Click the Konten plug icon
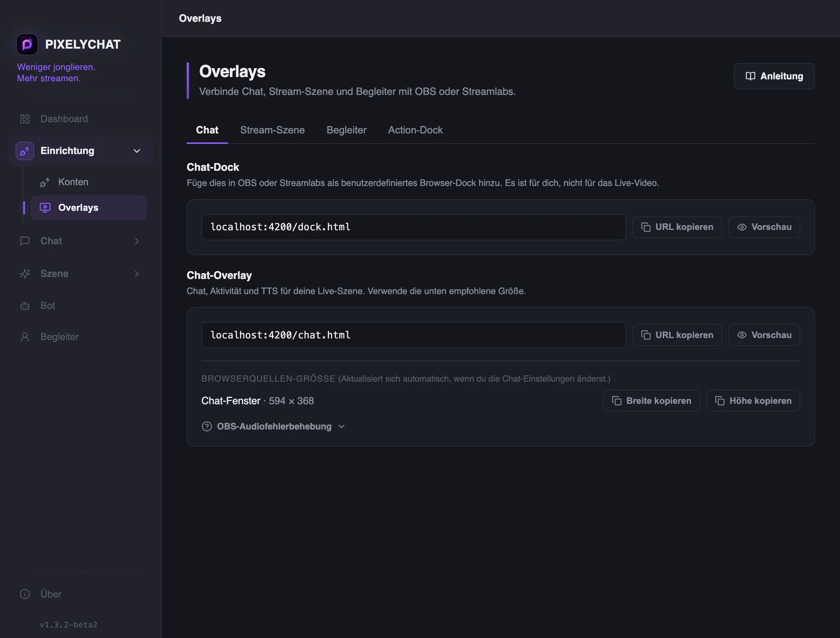Image resolution: width=840 pixels, height=638 pixels. pyautogui.click(x=45, y=182)
